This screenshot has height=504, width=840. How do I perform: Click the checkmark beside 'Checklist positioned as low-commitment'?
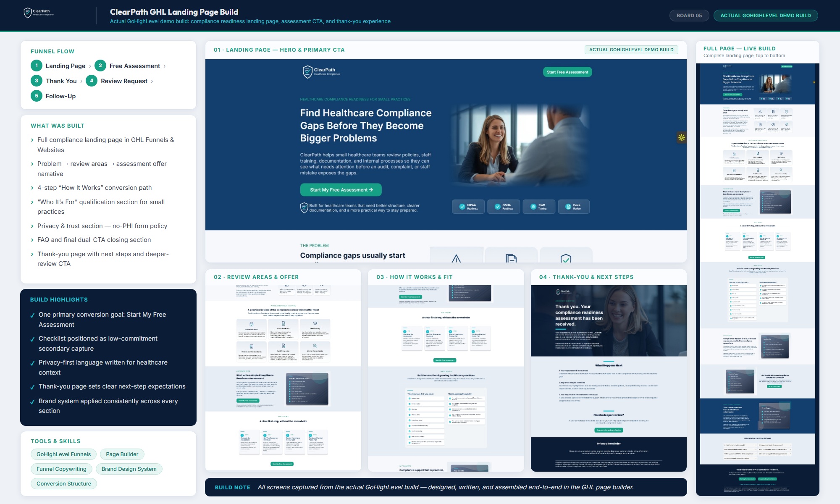(32, 339)
